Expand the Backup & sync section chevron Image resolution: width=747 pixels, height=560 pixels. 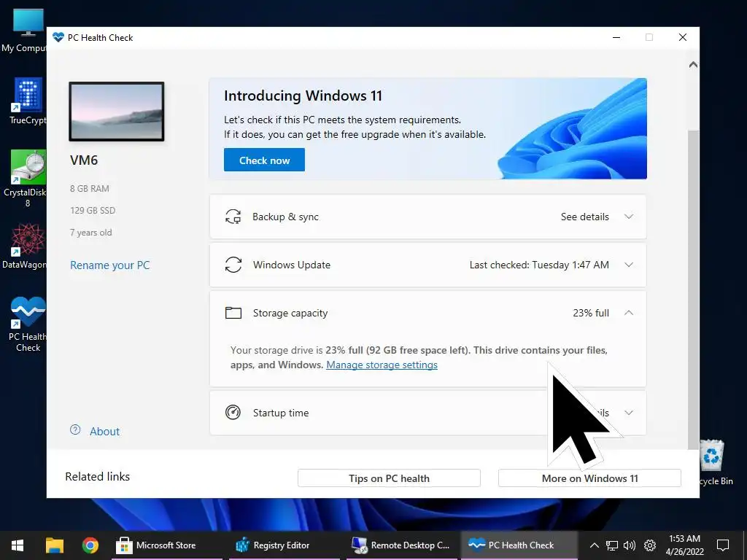(629, 217)
